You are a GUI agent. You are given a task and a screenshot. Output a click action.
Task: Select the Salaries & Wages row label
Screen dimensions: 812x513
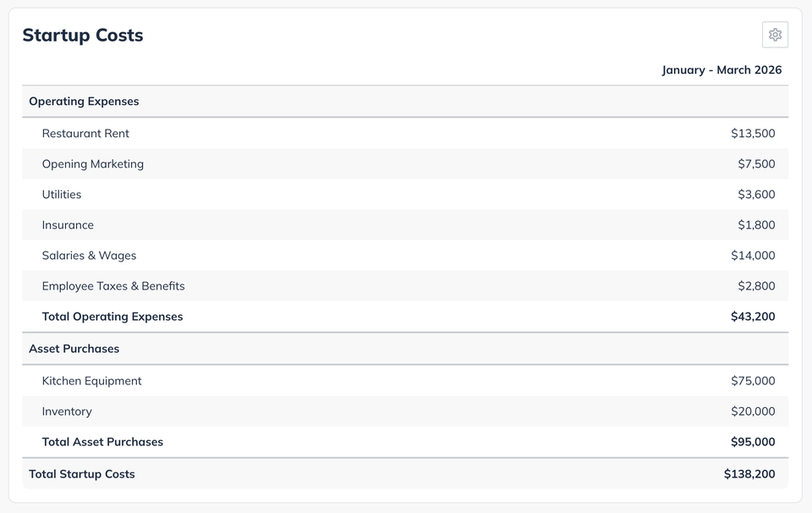pyautogui.click(x=89, y=256)
